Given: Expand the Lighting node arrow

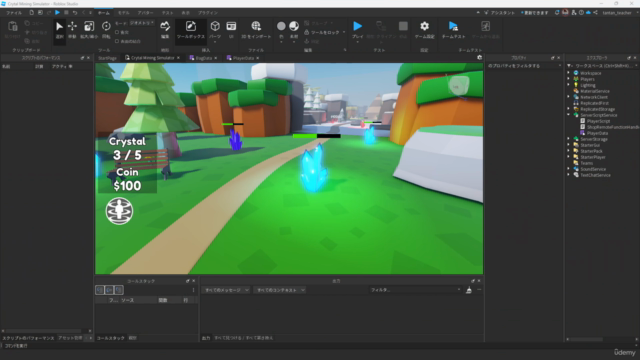Looking at the screenshot, I should pos(569,85).
